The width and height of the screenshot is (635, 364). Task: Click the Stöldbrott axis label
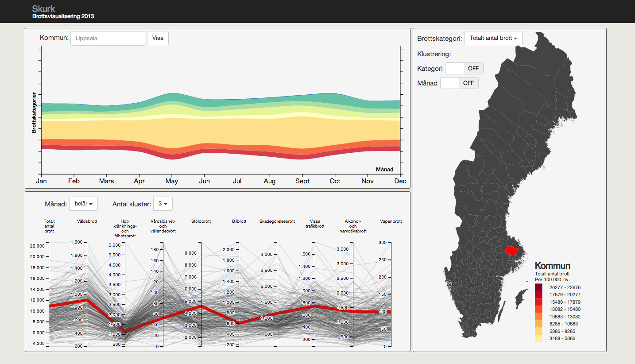pos(201,221)
